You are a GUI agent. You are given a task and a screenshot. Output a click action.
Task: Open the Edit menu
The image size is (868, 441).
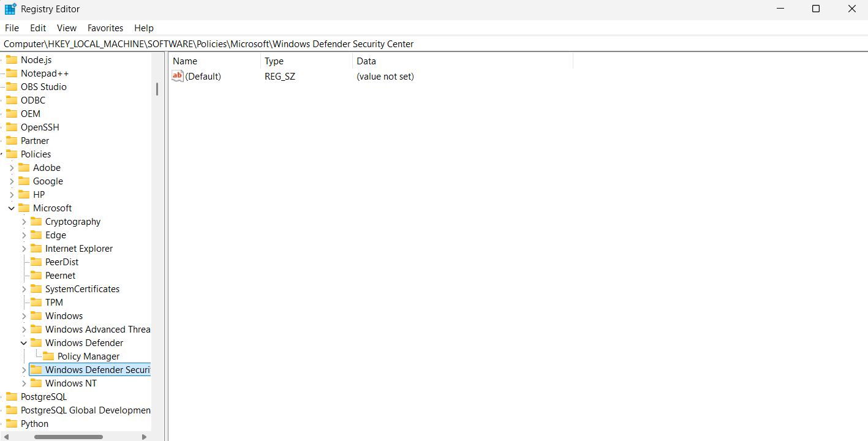point(38,28)
